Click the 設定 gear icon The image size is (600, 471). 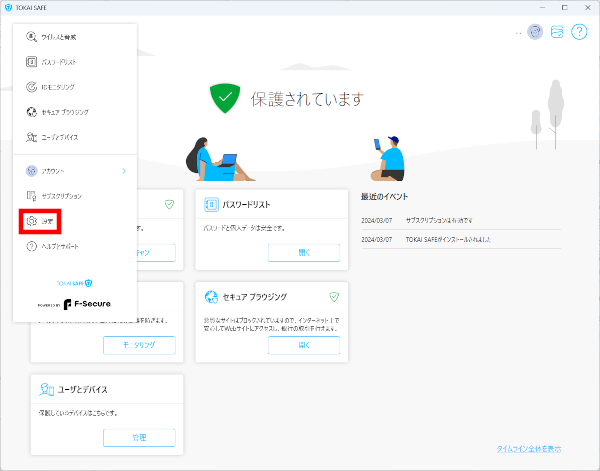(32, 220)
